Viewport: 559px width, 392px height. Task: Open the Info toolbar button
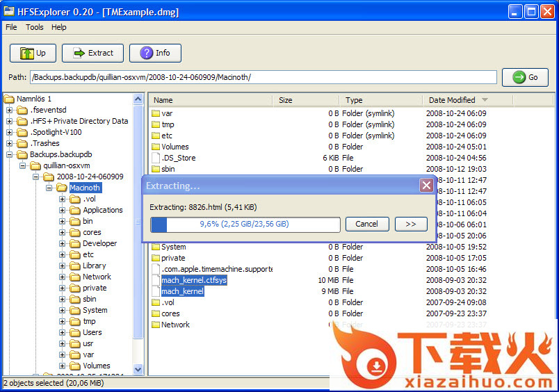point(155,53)
